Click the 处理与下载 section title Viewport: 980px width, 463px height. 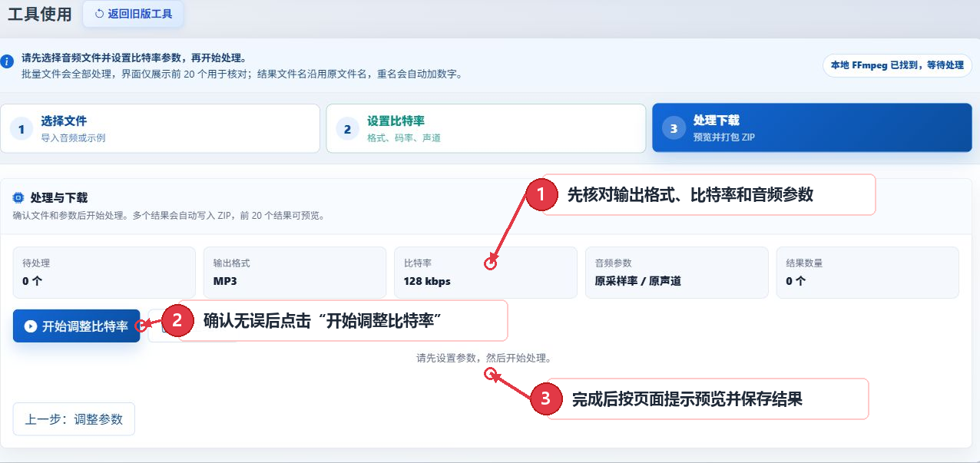[x=59, y=198]
